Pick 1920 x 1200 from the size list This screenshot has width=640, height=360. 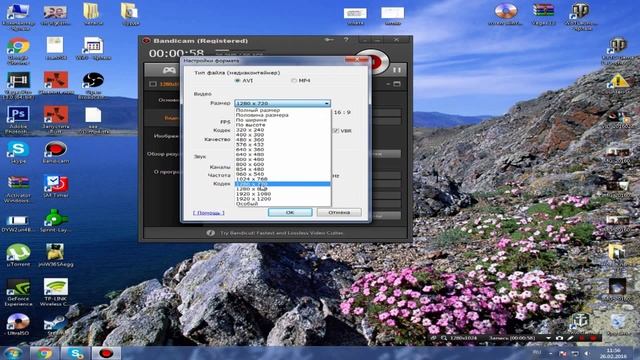point(282,199)
